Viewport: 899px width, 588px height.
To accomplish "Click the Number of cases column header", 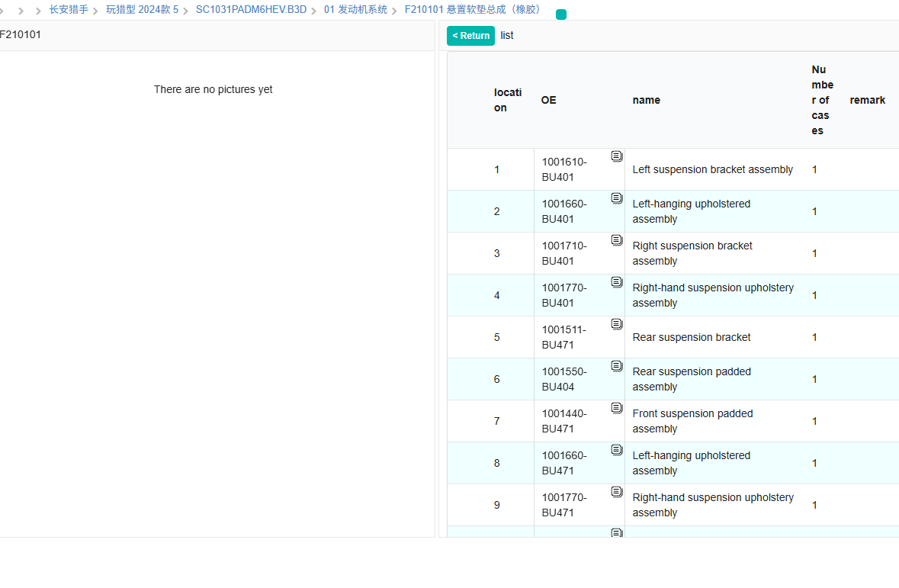I will [822, 100].
